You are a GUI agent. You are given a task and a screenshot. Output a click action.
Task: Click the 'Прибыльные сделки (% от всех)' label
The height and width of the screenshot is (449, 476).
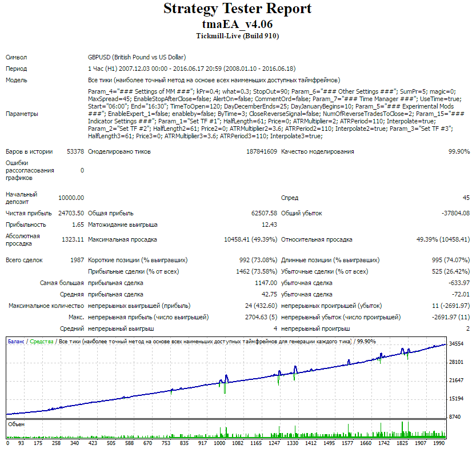[x=134, y=272]
